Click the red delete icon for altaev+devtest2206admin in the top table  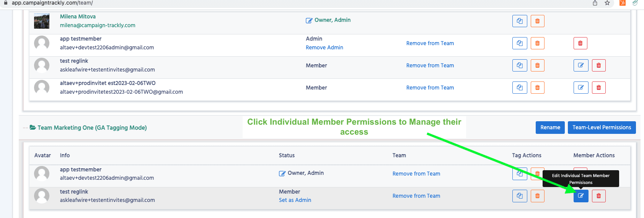[580, 43]
